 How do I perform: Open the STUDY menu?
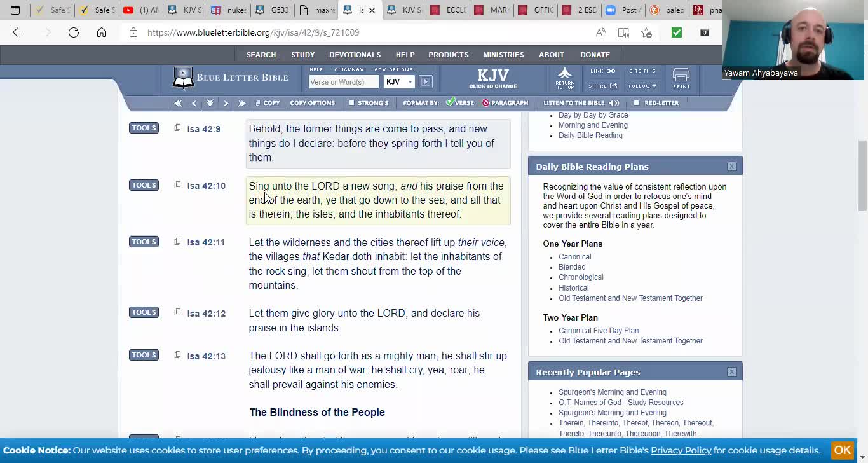coord(303,55)
